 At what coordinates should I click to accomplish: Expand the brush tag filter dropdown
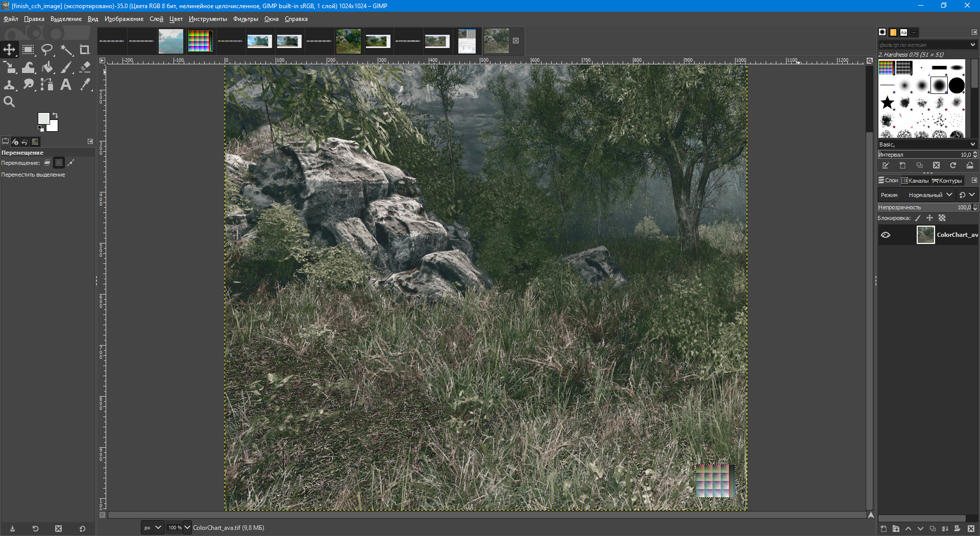click(x=972, y=45)
